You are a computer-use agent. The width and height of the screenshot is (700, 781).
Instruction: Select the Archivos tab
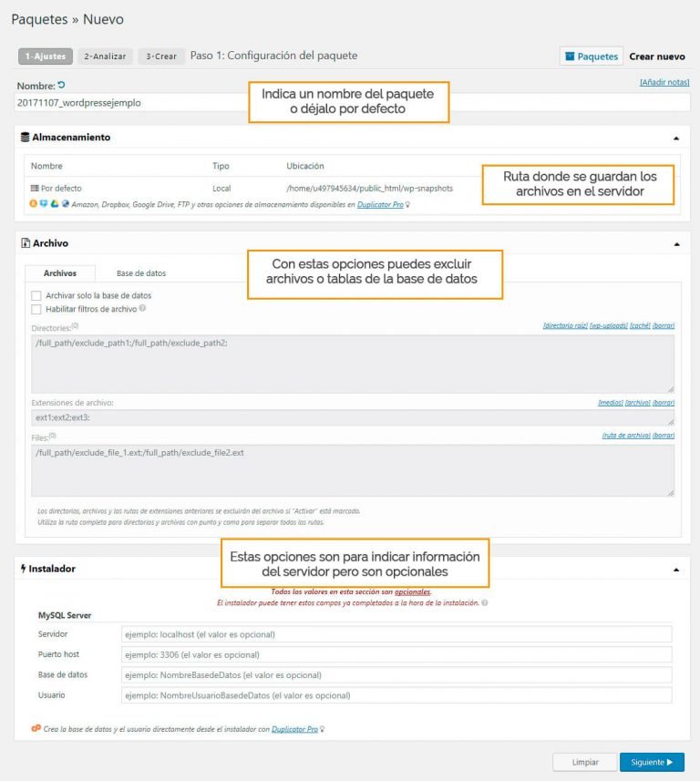point(60,272)
